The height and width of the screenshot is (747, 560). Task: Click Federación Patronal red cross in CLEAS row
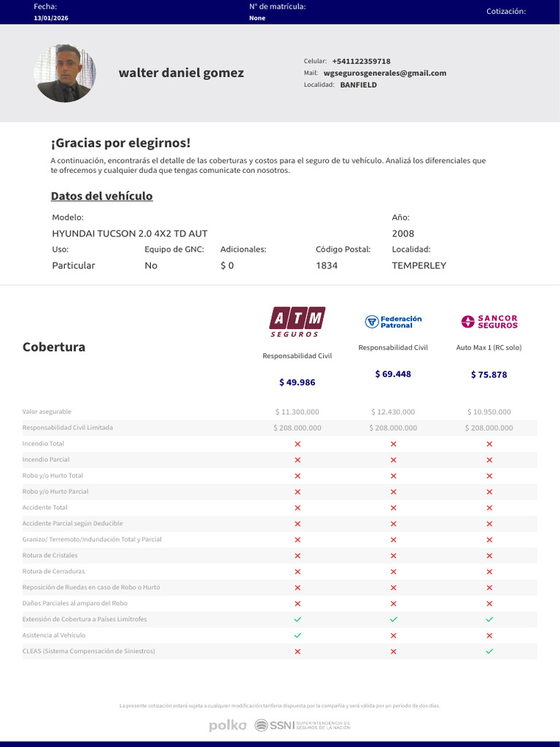click(x=393, y=651)
